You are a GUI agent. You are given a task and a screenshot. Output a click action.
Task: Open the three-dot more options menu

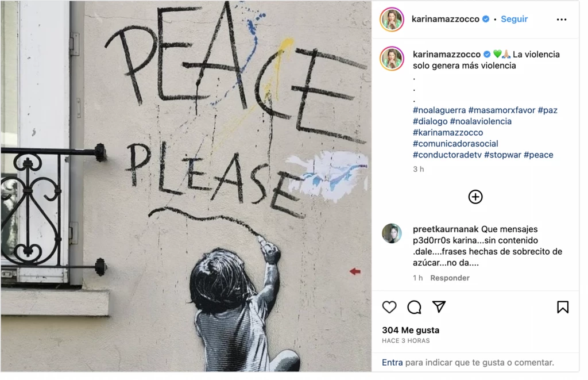click(562, 20)
